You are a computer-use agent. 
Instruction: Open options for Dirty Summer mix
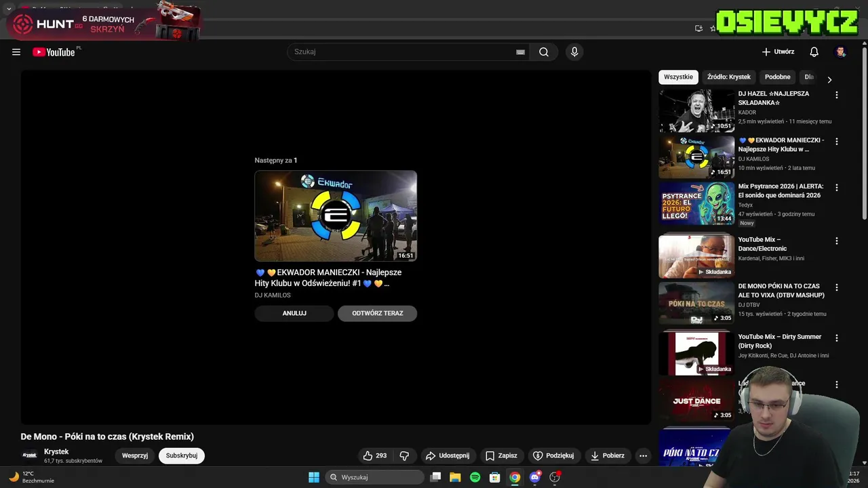click(x=836, y=338)
